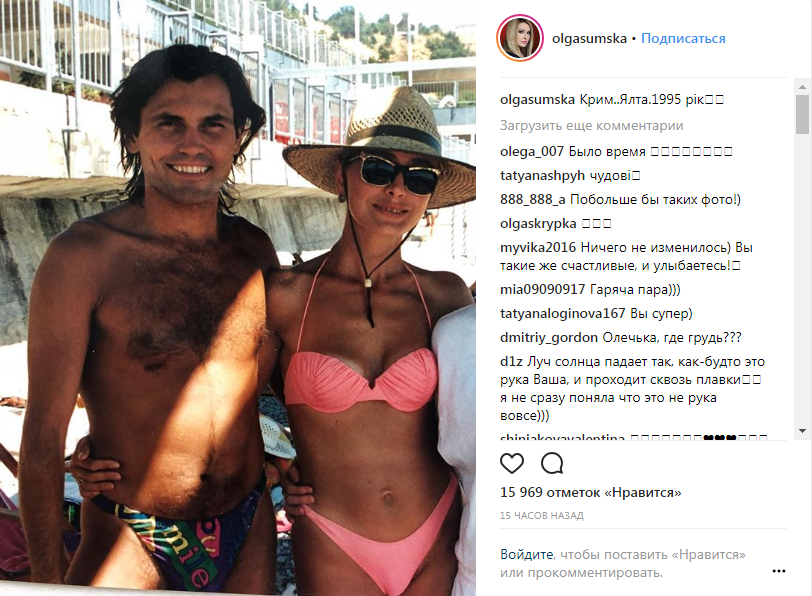Image resolution: width=812 pixels, height=596 pixels.
Task: Log in using the Войдите link
Action: tap(527, 554)
